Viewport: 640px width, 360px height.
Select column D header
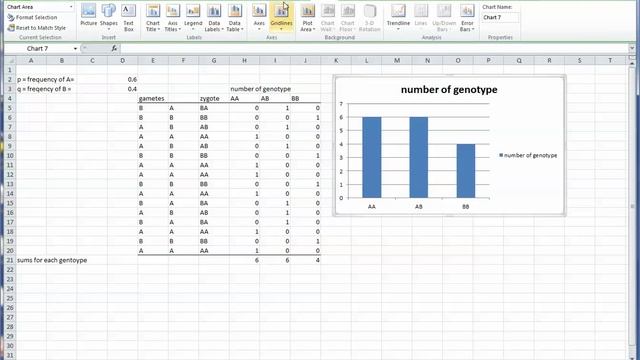(x=122, y=60)
